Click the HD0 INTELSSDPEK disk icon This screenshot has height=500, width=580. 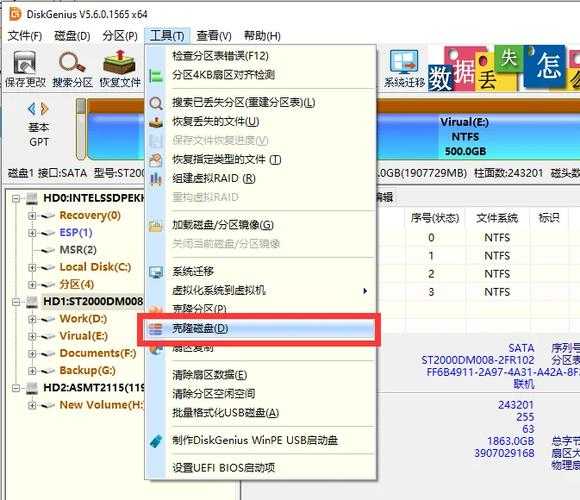(32, 199)
